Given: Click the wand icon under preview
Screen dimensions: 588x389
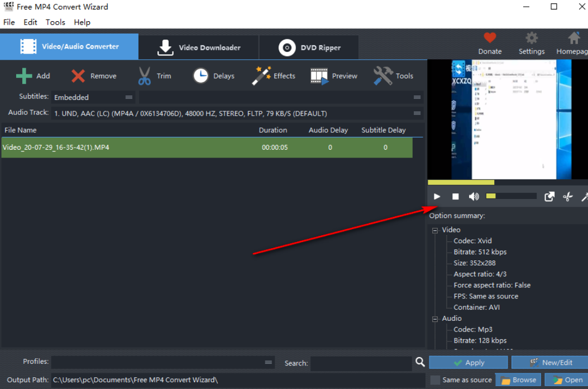Looking at the screenshot, I should click(x=585, y=196).
